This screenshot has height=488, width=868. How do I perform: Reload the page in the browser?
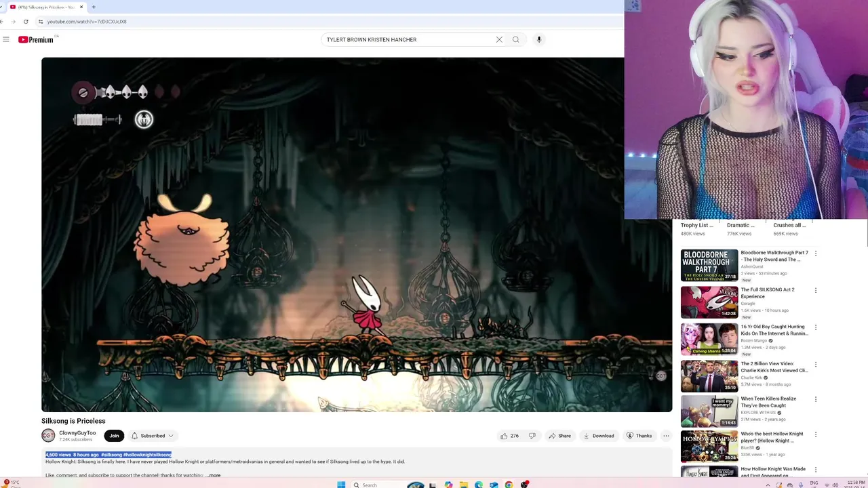click(x=26, y=22)
